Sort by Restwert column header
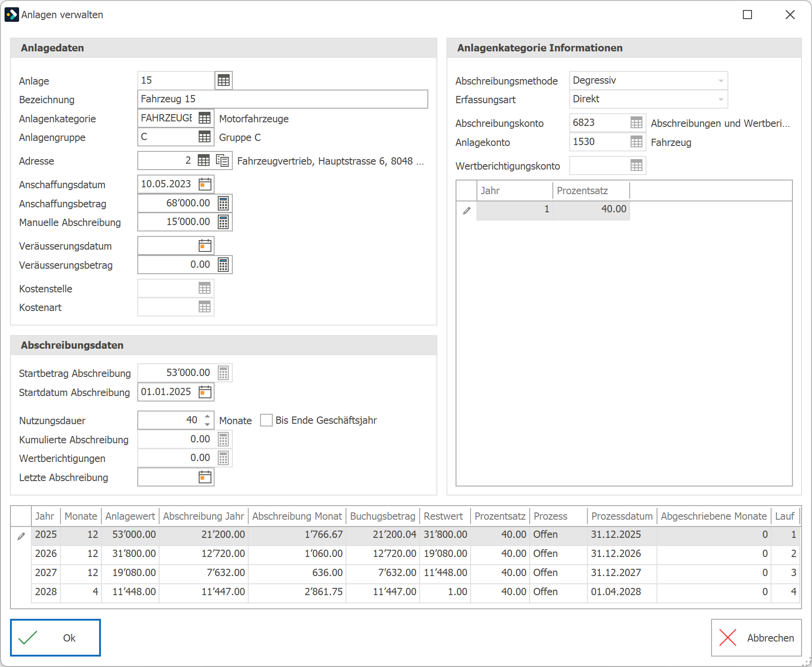The height and width of the screenshot is (667, 812). coord(445,516)
